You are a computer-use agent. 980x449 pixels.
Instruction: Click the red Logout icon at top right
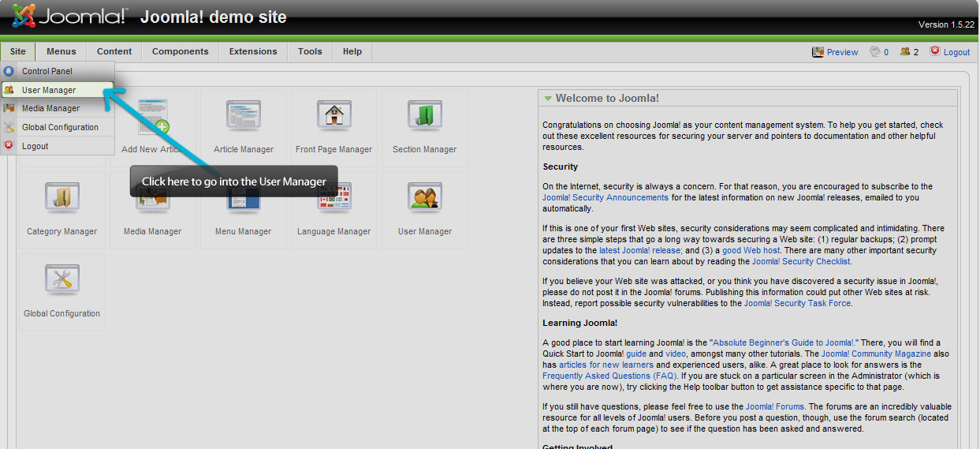[935, 51]
